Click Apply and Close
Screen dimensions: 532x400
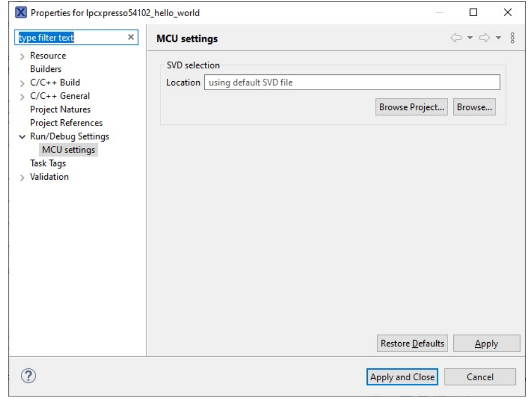pos(402,377)
